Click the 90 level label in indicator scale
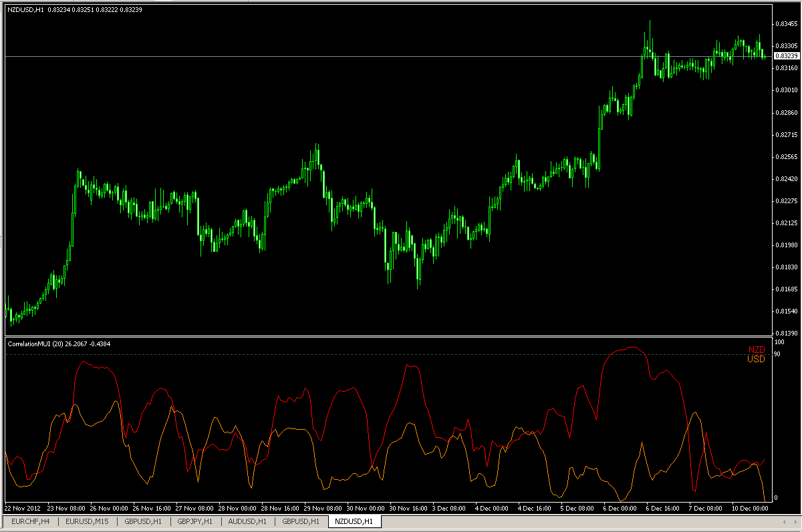The width and height of the screenshot is (802, 532). [777, 354]
